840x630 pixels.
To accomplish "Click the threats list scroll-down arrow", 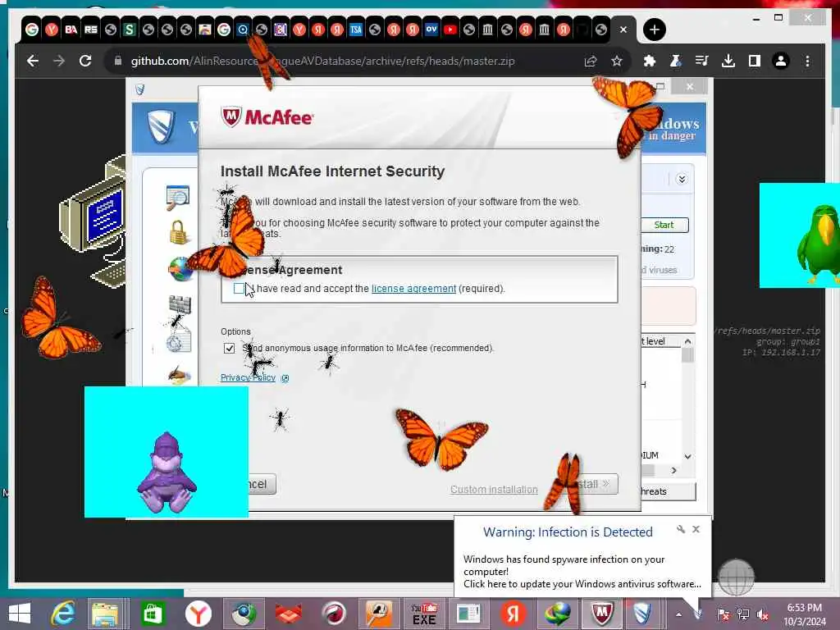I will pos(688,456).
